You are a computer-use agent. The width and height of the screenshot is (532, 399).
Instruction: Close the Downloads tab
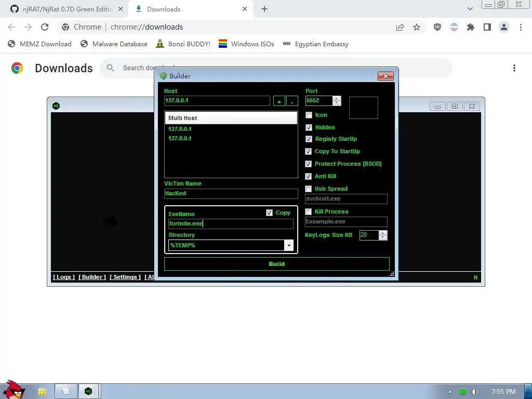point(245,9)
